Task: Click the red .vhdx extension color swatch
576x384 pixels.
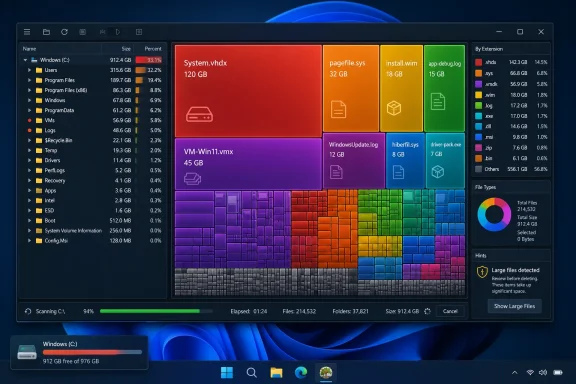Action: 478,62
